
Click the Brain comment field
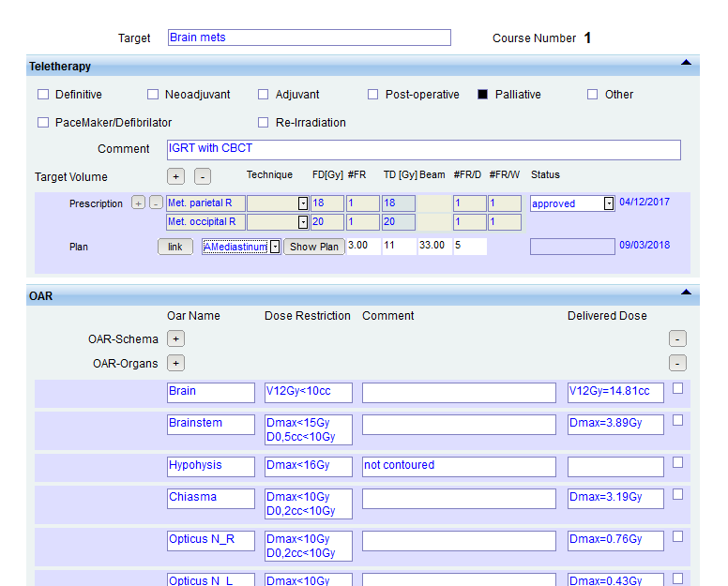459,393
